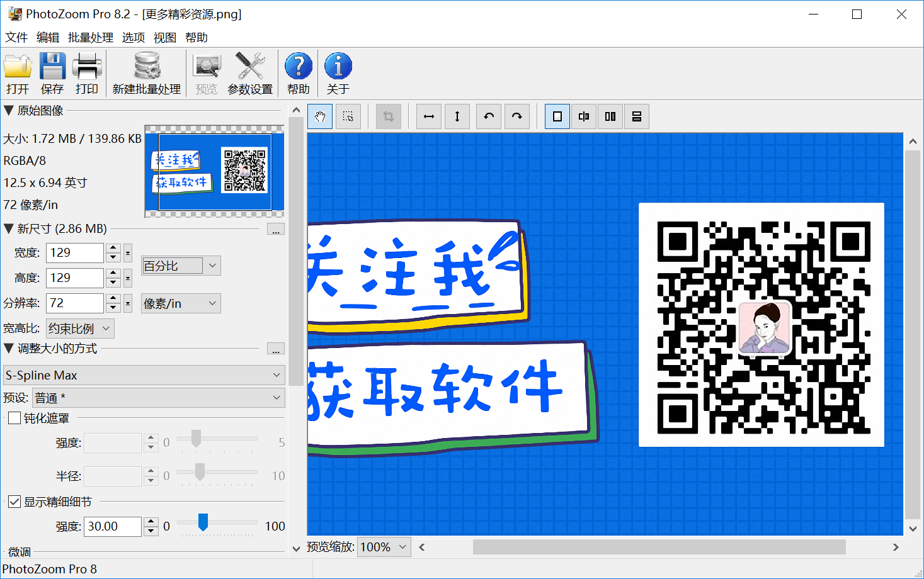The height and width of the screenshot is (579, 924).
Task: Click the 分辨率 input field
Action: [x=75, y=303]
